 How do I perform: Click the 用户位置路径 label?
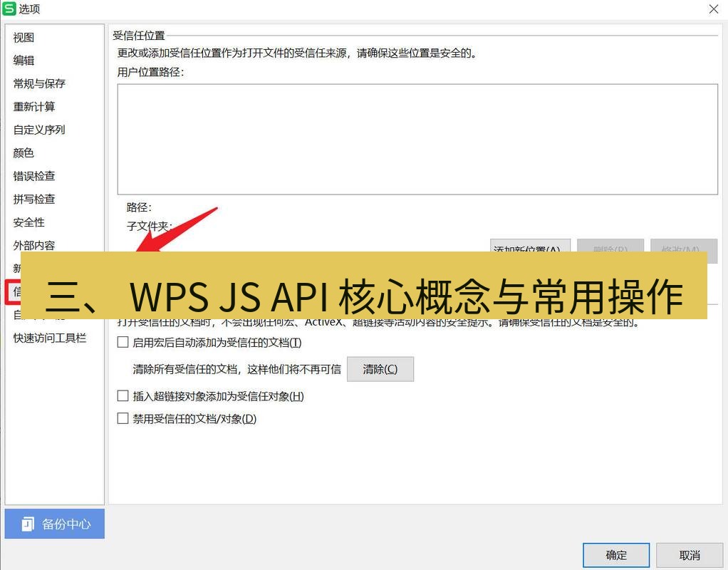pyautogui.click(x=150, y=72)
